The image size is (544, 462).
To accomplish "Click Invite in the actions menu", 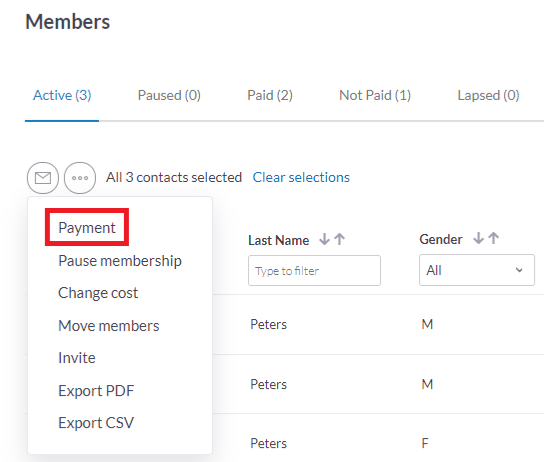I will (x=77, y=358).
